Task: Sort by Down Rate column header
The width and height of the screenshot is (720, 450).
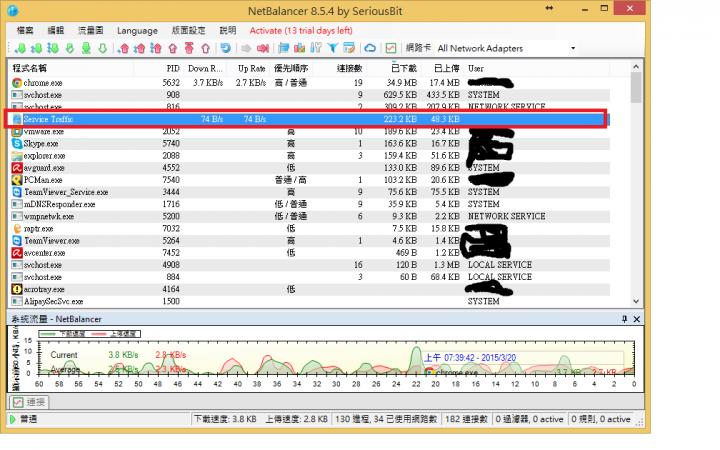Action: point(205,68)
